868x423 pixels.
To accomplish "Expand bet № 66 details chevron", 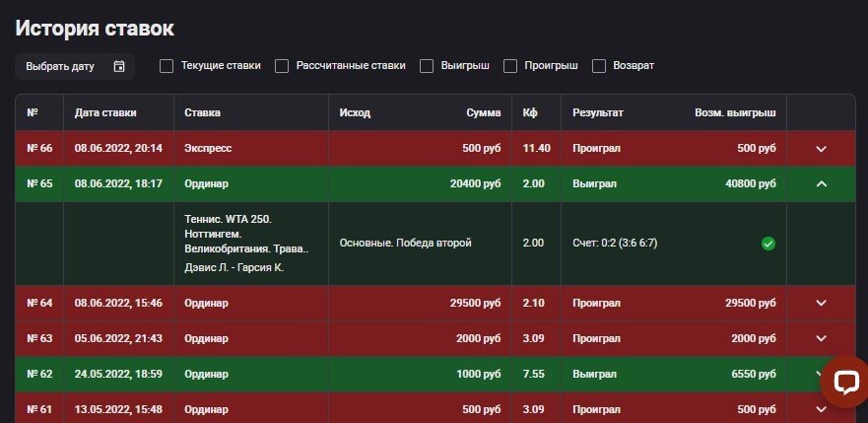I will [822, 149].
